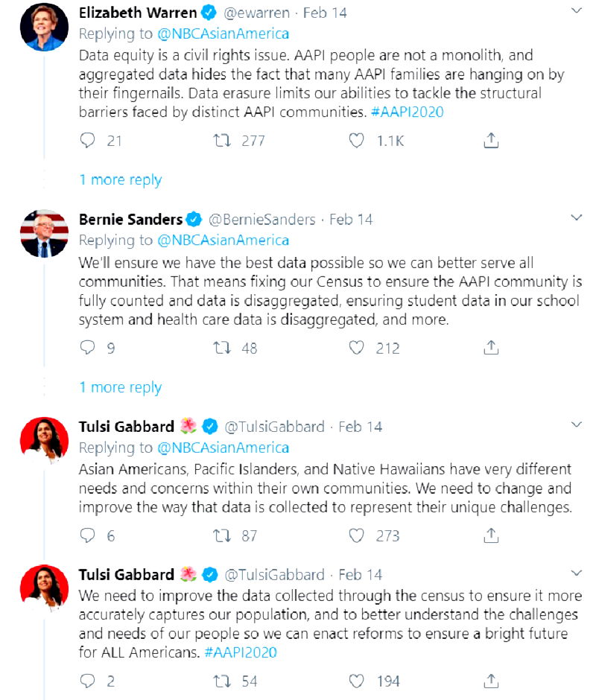The width and height of the screenshot is (596, 700).
Task: Retweet Tulsi Gabbard's tweet with 87 retweets
Action: [x=222, y=535]
